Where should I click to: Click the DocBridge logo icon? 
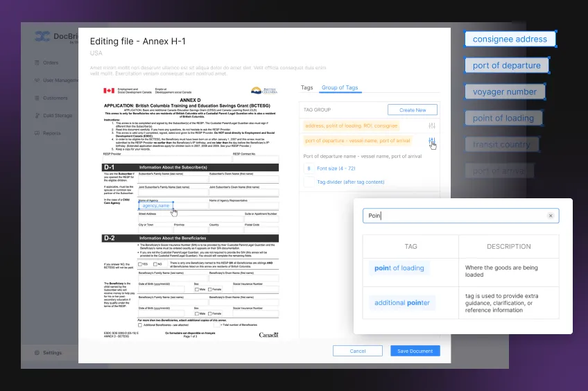tap(42, 37)
